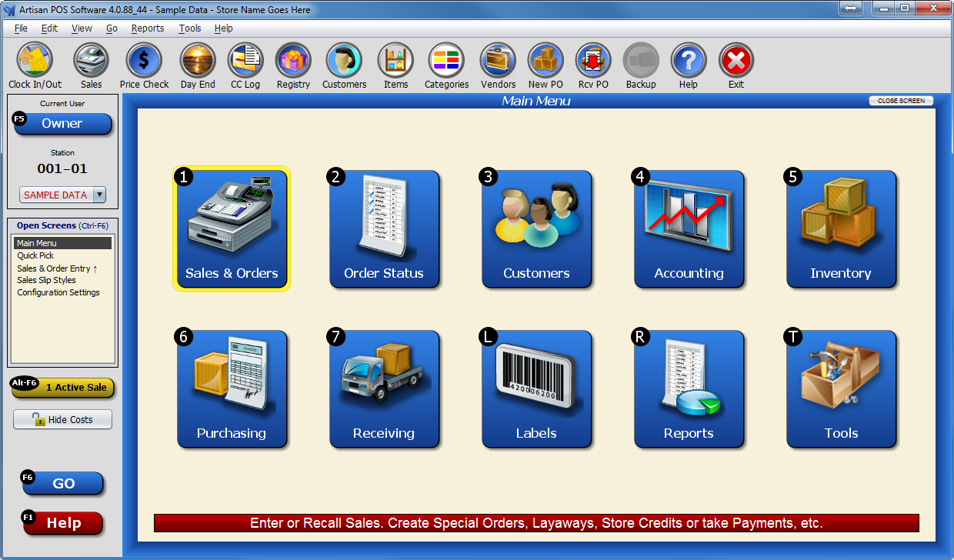This screenshot has height=560, width=954.
Task: Click the Rcv PO toolbar icon
Action: 593,61
